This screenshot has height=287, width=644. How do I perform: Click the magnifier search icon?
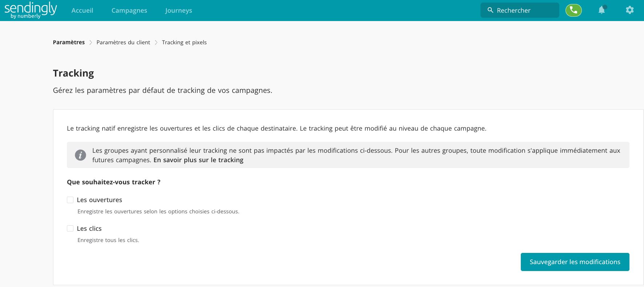490,10
